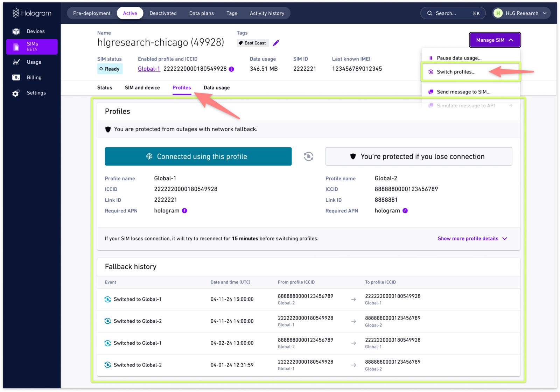Click the swap profiles circular icon

[x=308, y=156]
